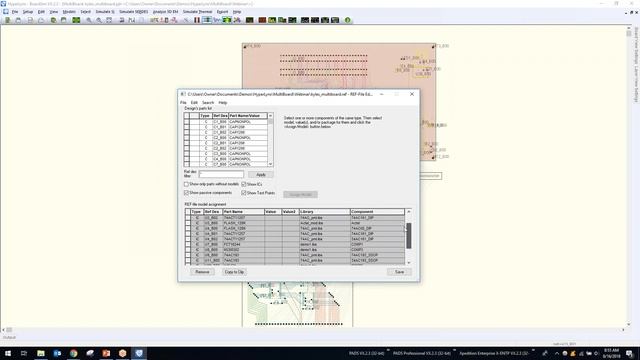
Task: Open Search menu in REF-File Editor
Action: click(x=208, y=102)
